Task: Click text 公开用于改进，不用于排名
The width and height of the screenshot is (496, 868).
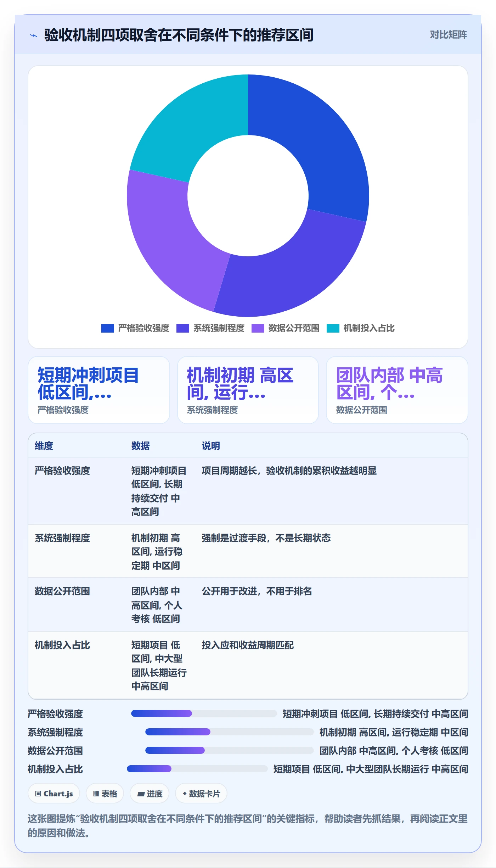Action: pos(257,591)
